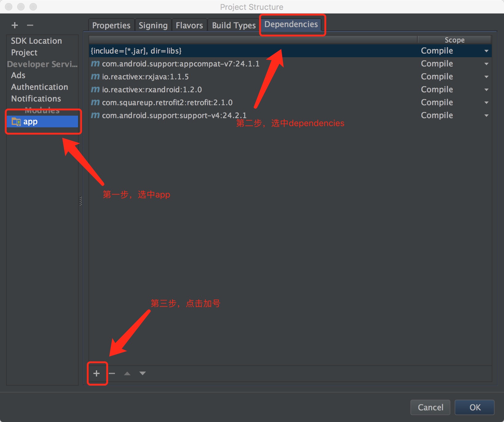Click the minus icon to remove selected dependency
Screen dimensions: 504x422
point(112,373)
